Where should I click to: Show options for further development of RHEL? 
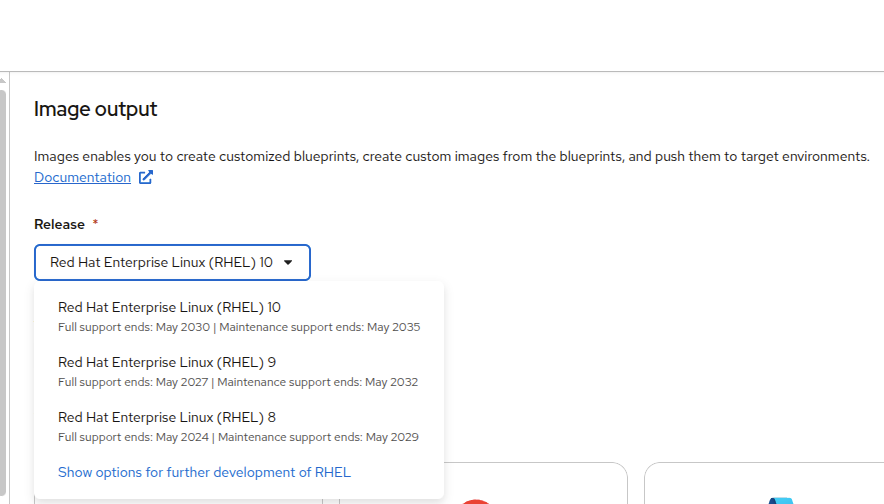click(204, 472)
